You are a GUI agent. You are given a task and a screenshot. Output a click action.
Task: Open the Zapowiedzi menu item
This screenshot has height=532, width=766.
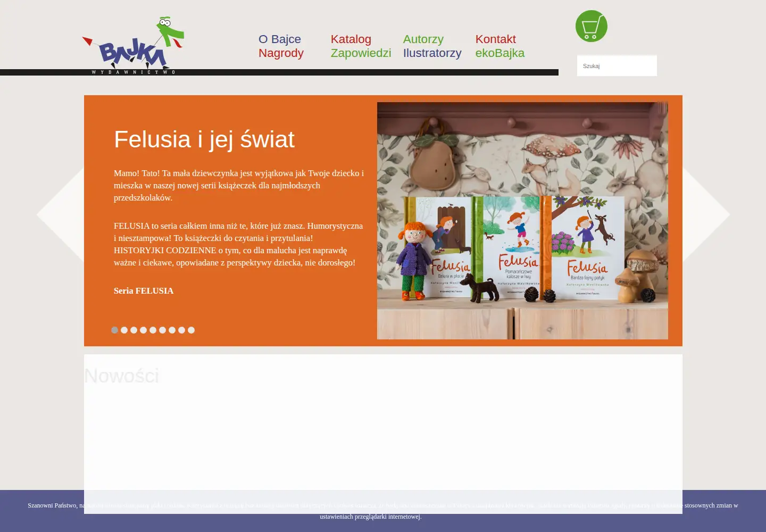361,53
